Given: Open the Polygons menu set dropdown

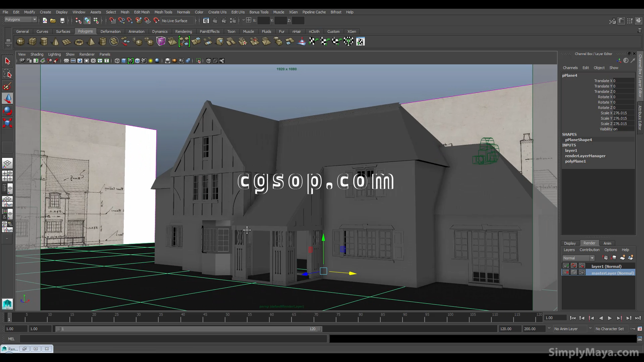Looking at the screenshot, I should click(x=34, y=20).
